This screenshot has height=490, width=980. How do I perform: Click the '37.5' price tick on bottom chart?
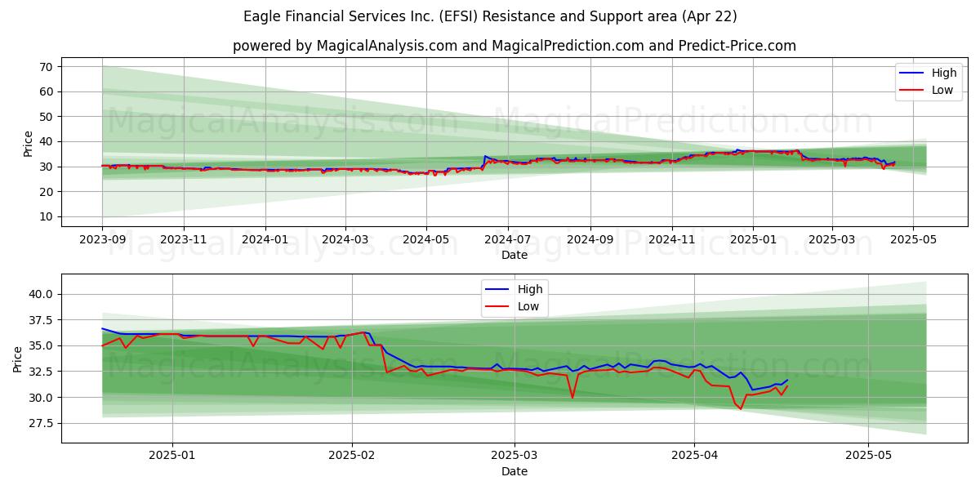coord(42,320)
